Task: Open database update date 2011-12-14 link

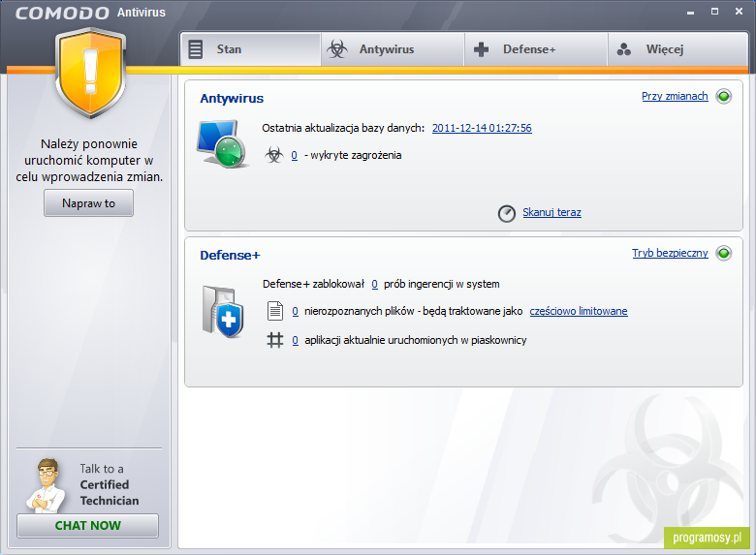Action: [482, 128]
